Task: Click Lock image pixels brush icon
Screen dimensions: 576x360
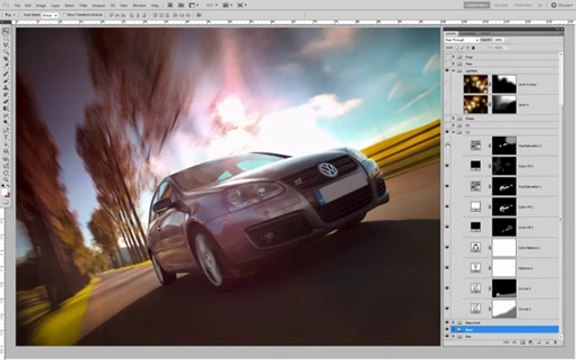Action: pyautogui.click(x=463, y=48)
